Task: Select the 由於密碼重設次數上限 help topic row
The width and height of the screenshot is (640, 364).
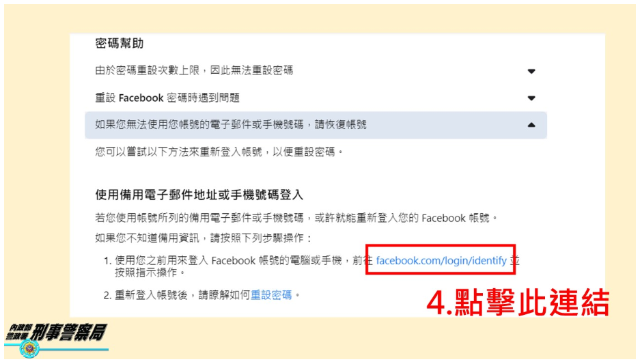Action: (316, 70)
